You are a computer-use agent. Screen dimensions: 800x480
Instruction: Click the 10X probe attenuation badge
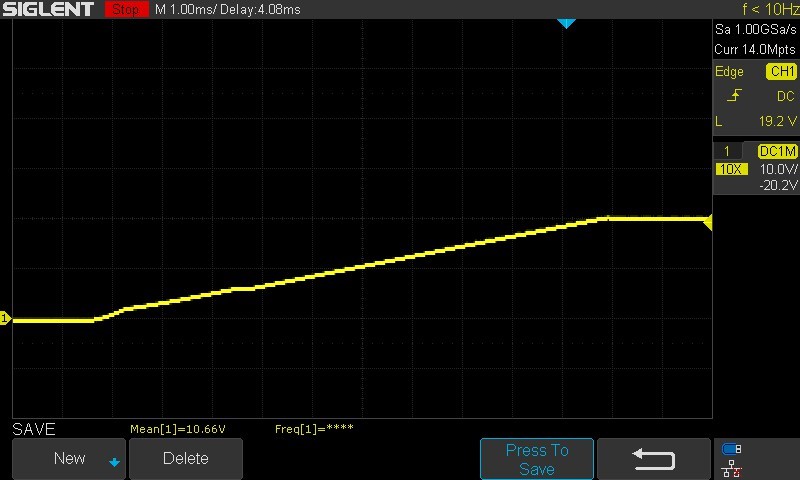(x=732, y=169)
